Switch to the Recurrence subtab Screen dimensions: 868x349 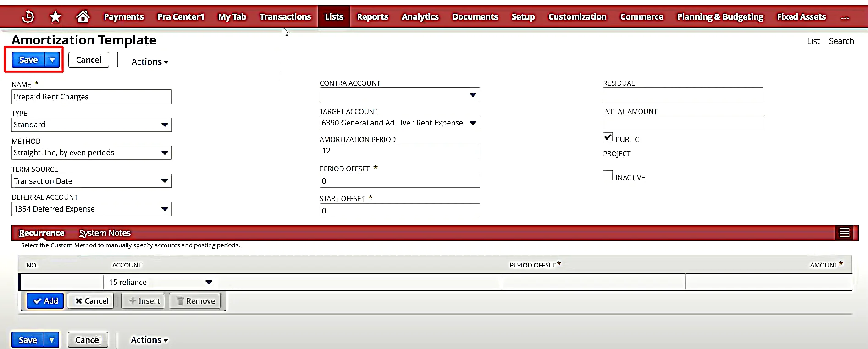click(42, 233)
